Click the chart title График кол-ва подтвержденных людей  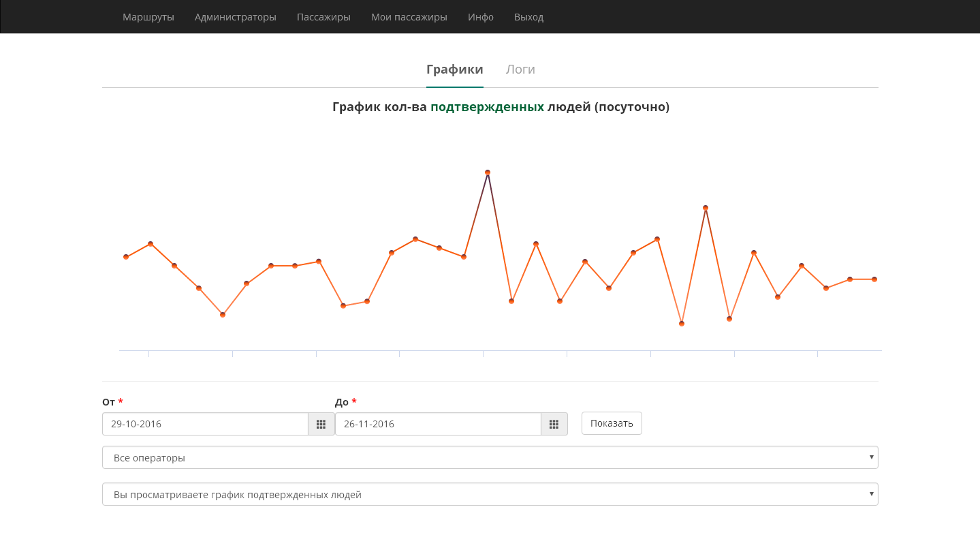click(x=501, y=107)
